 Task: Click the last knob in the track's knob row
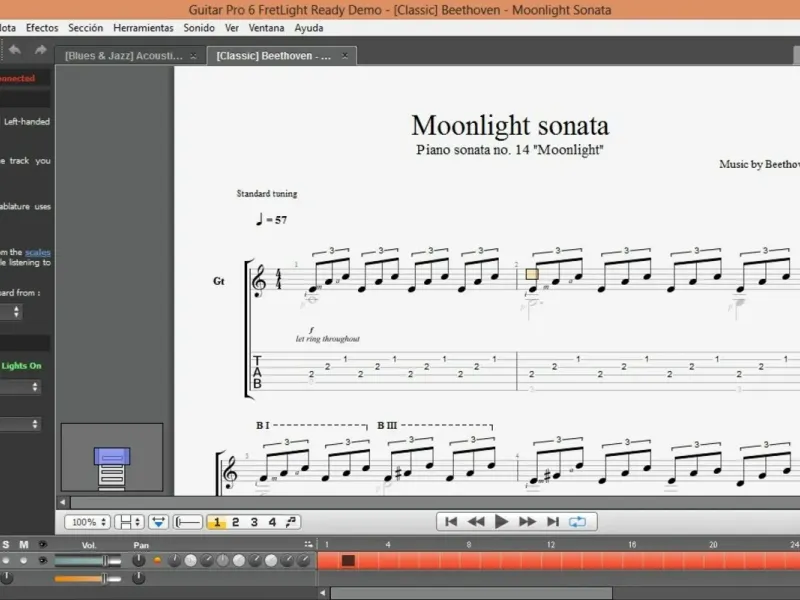coord(303,561)
